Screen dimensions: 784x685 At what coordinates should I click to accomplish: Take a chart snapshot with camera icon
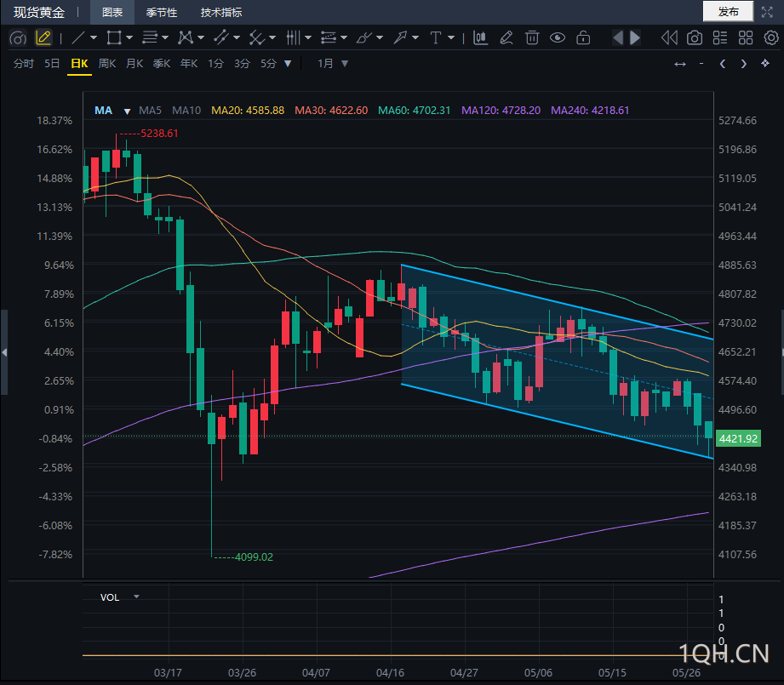click(694, 38)
